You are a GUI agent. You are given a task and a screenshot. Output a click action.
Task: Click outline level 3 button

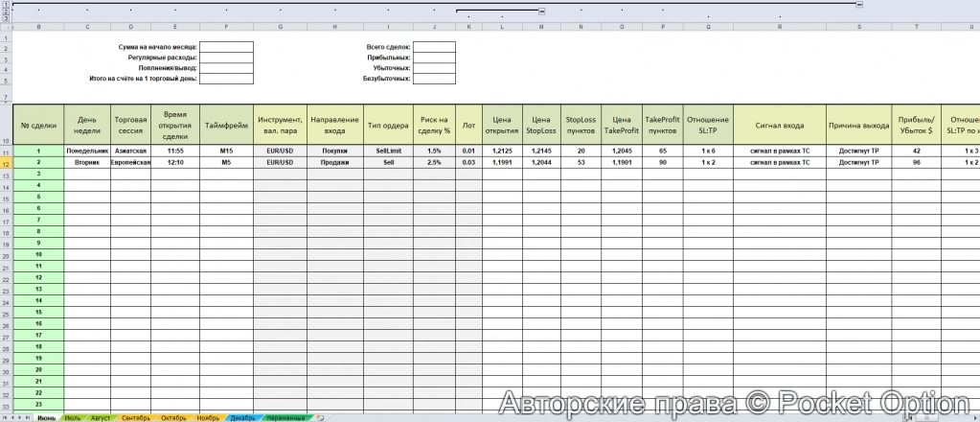[x=4, y=17]
